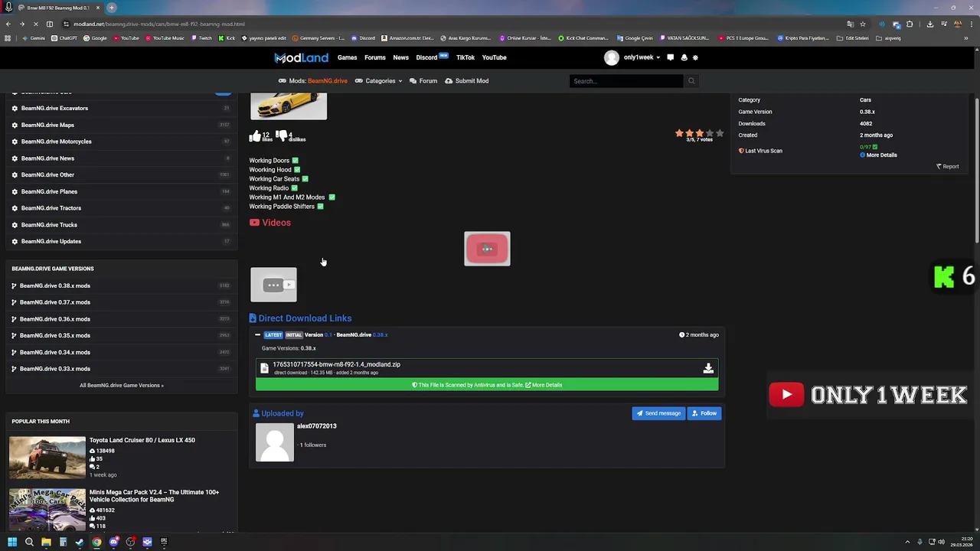Click the Send message button
This screenshot has width=980, height=551.
click(x=658, y=413)
